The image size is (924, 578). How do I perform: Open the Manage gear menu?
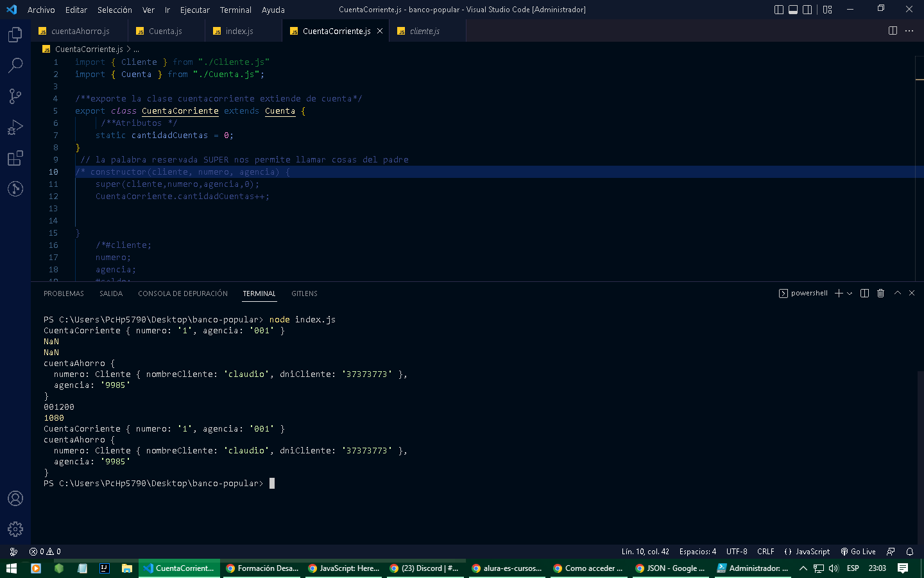tap(15, 529)
